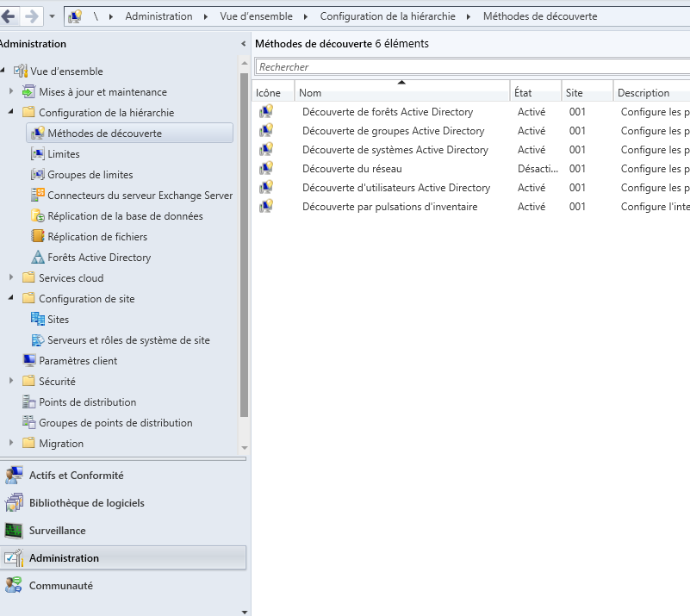
Task: Sort list by the Nom column header
Action: click(401, 92)
